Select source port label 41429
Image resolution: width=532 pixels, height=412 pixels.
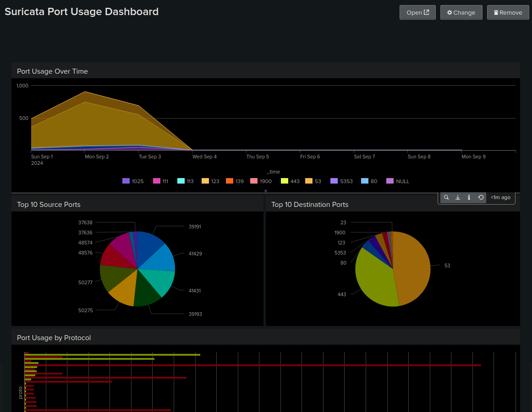pyautogui.click(x=195, y=254)
